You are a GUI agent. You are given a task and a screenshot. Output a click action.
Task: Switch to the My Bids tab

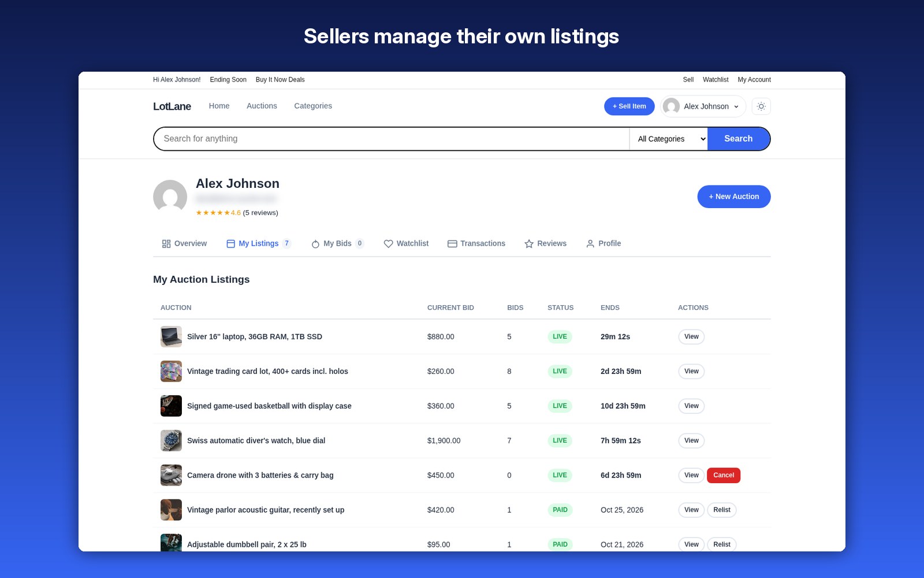click(x=337, y=243)
